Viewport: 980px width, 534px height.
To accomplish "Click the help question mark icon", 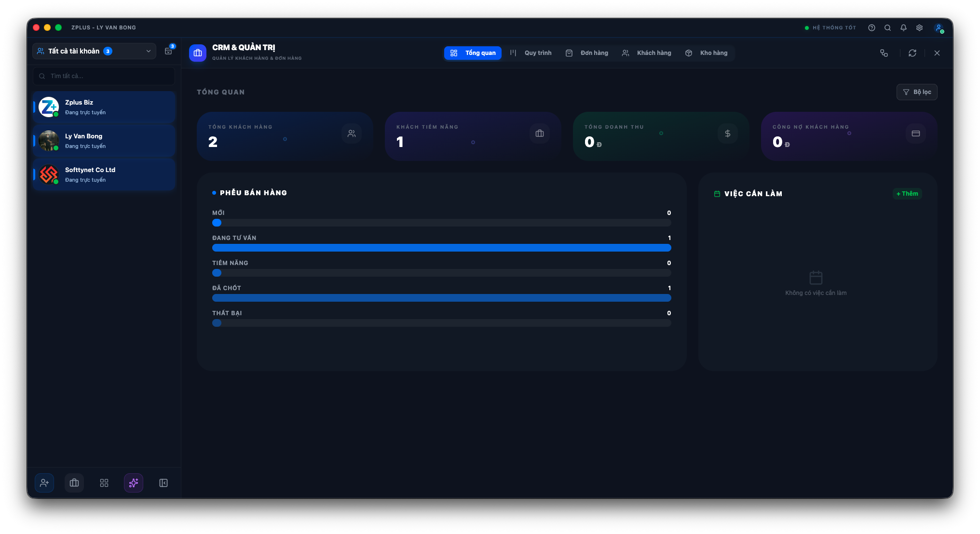I will click(871, 27).
